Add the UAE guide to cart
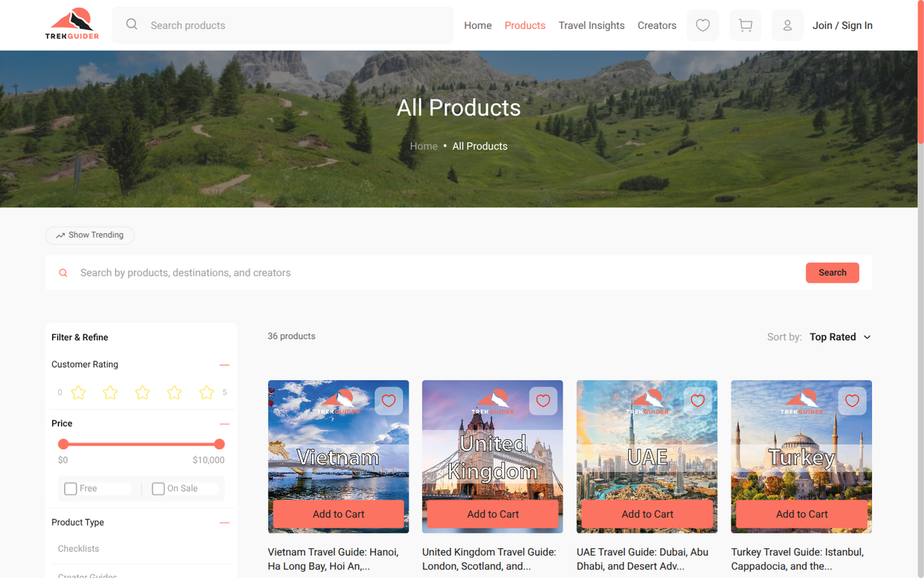Screen dimensions: 924x578 (x=648, y=514)
